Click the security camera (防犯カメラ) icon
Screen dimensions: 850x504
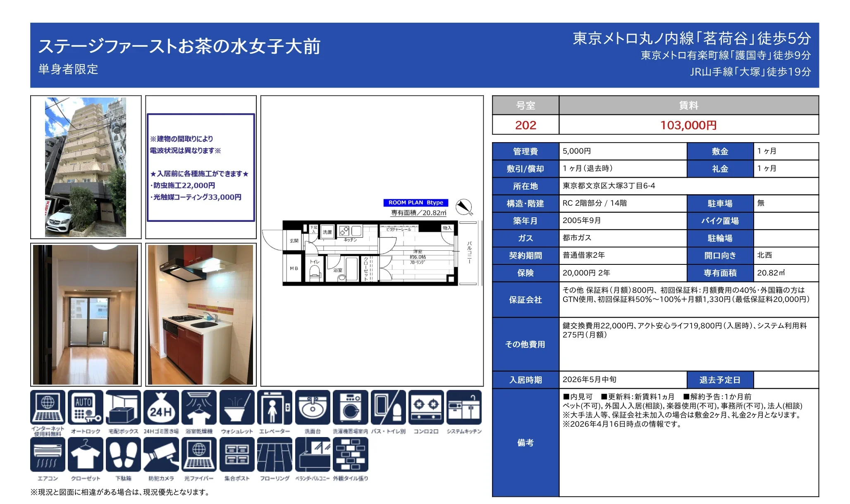click(161, 454)
